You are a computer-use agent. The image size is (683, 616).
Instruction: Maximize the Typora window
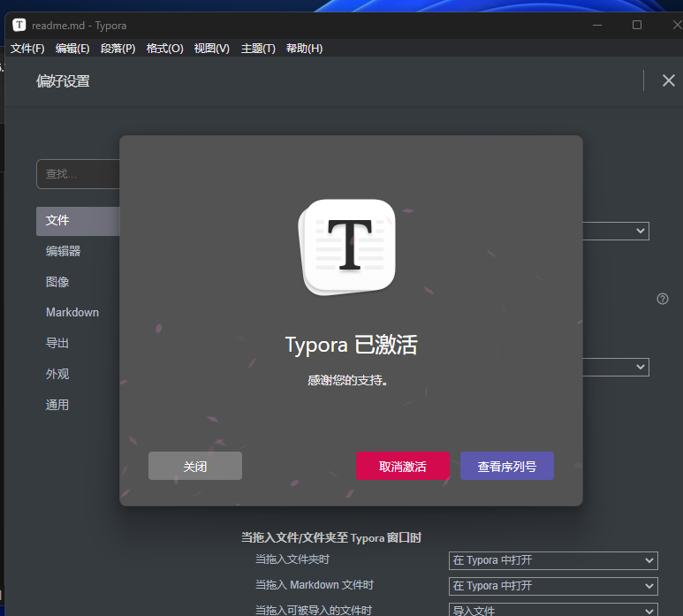(x=637, y=26)
